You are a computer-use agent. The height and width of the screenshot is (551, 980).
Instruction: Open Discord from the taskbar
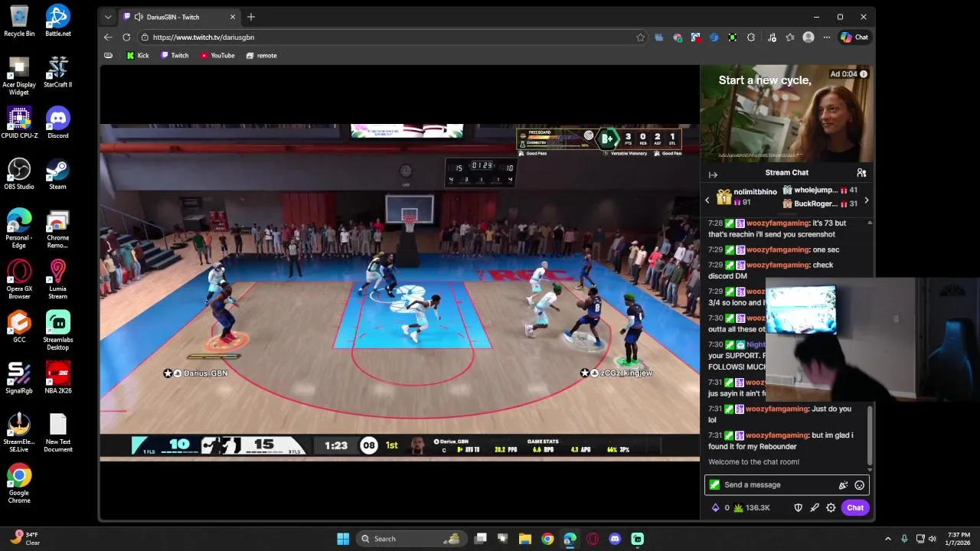tap(615, 539)
